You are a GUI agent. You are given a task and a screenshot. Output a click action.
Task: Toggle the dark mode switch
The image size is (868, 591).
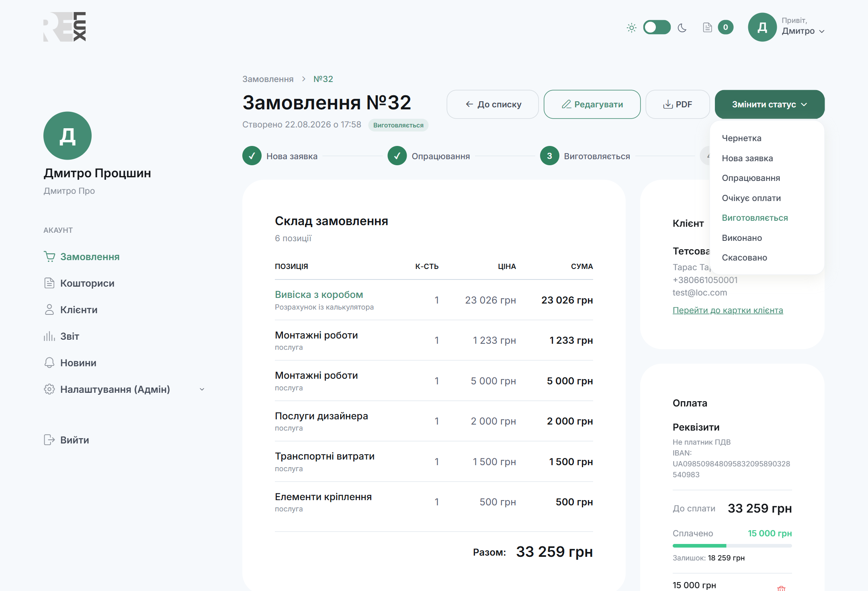point(657,27)
